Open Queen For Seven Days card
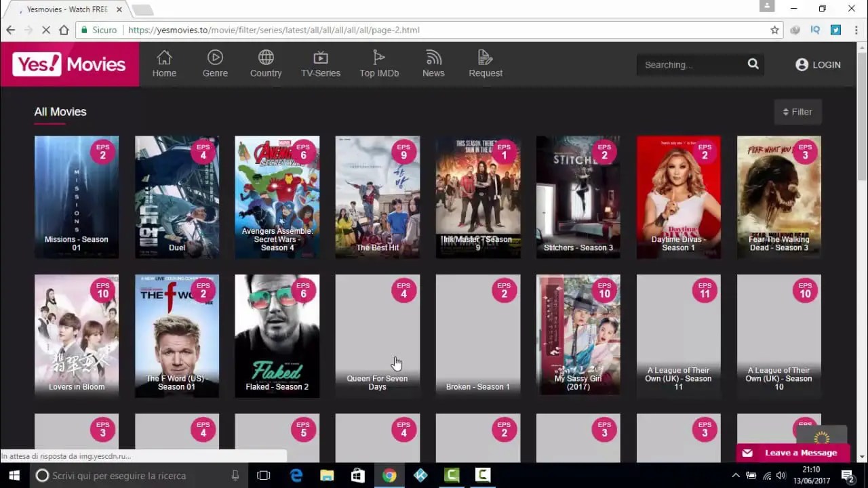The image size is (868, 488). point(378,335)
